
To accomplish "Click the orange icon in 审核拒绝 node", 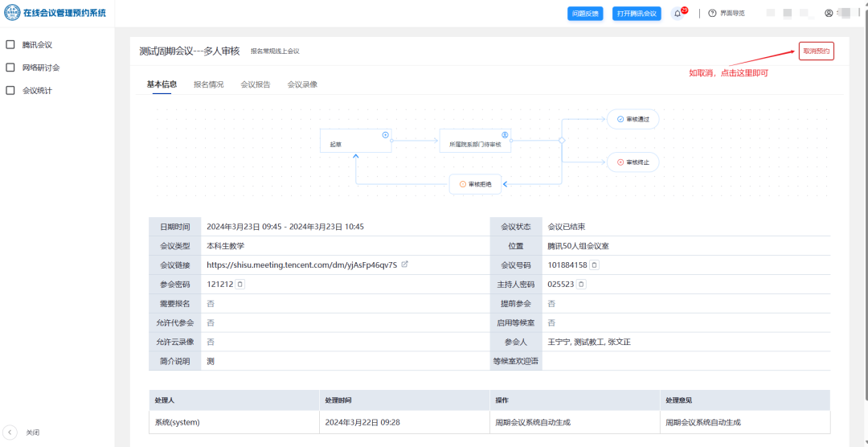I will (463, 184).
